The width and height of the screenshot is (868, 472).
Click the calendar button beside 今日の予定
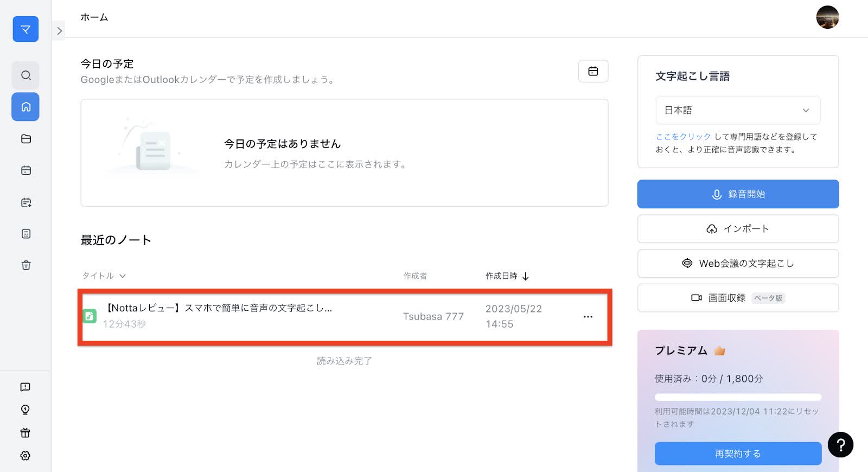click(593, 71)
